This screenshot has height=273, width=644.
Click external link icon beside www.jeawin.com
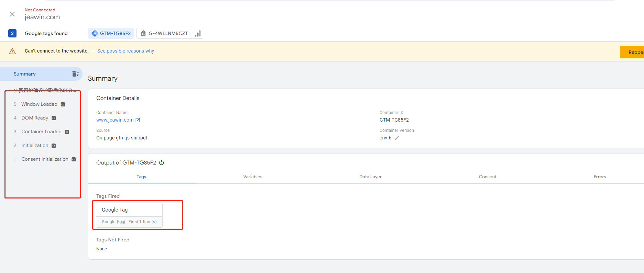pyautogui.click(x=138, y=120)
